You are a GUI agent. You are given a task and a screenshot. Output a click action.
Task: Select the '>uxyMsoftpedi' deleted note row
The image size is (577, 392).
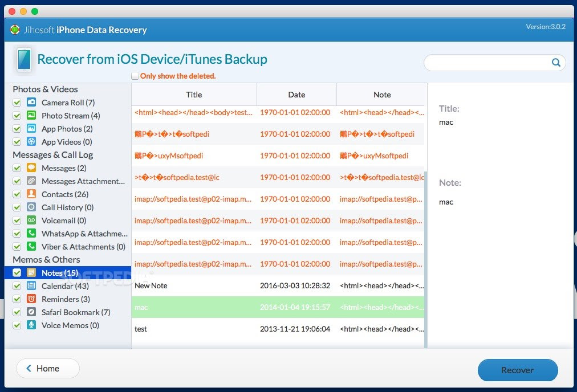click(x=278, y=156)
